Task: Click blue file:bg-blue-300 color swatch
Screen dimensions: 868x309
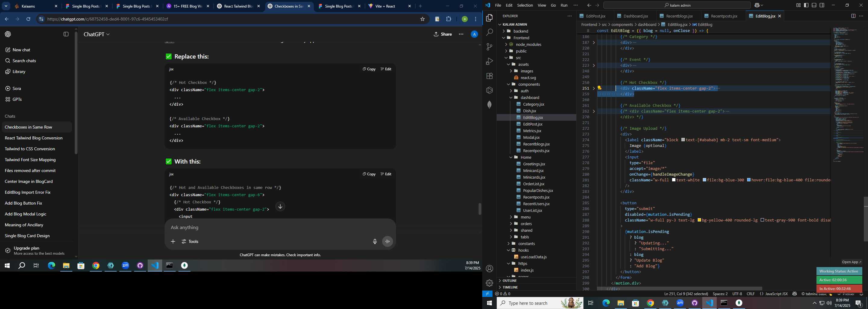Action: pos(705,180)
